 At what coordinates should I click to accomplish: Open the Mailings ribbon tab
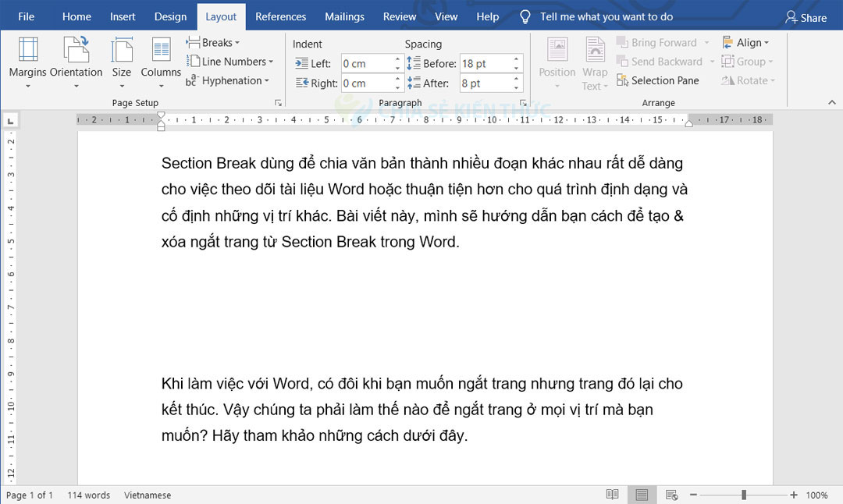(x=344, y=16)
